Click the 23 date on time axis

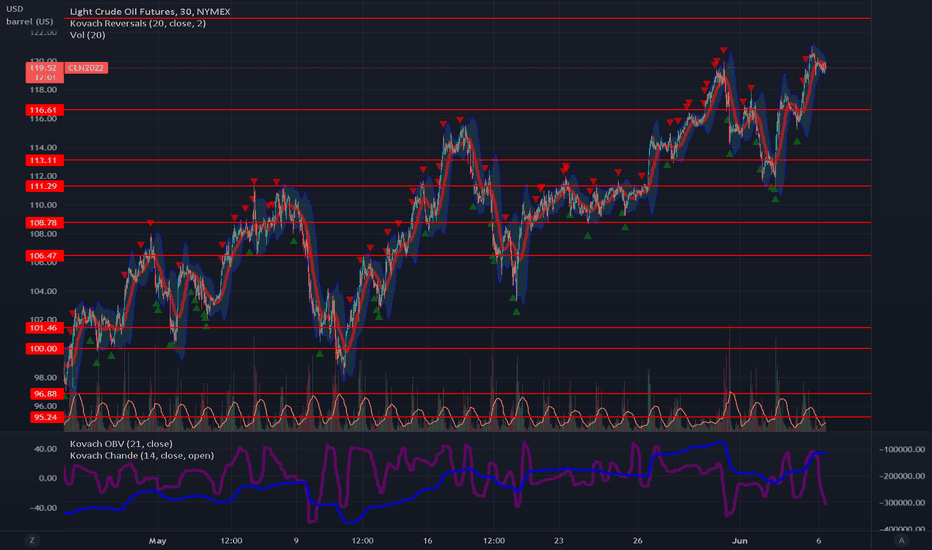coord(559,540)
